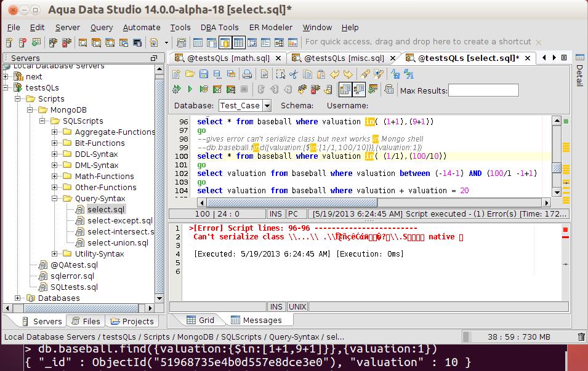Click the Undo arrow icon
The width and height of the screenshot is (588, 371).
tap(334, 74)
